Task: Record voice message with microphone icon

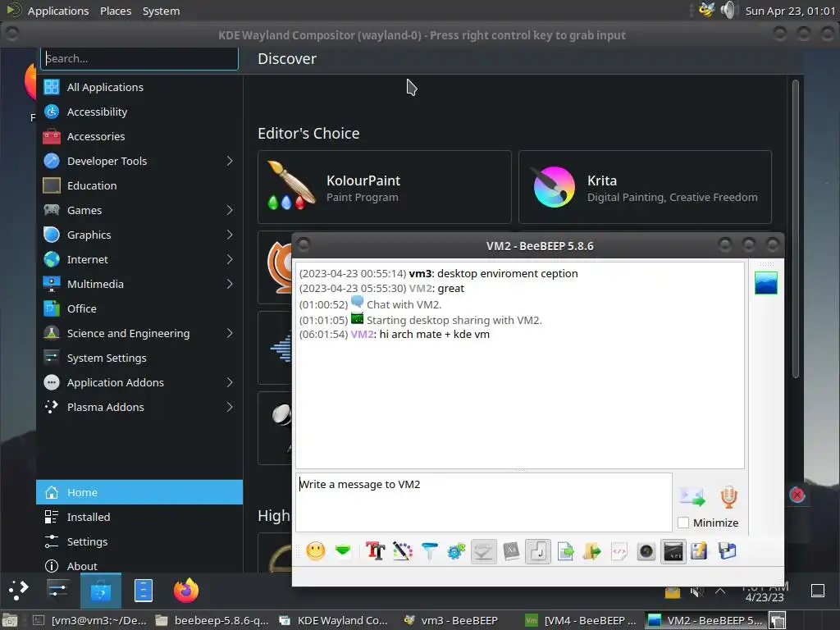Action: [728, 496]
